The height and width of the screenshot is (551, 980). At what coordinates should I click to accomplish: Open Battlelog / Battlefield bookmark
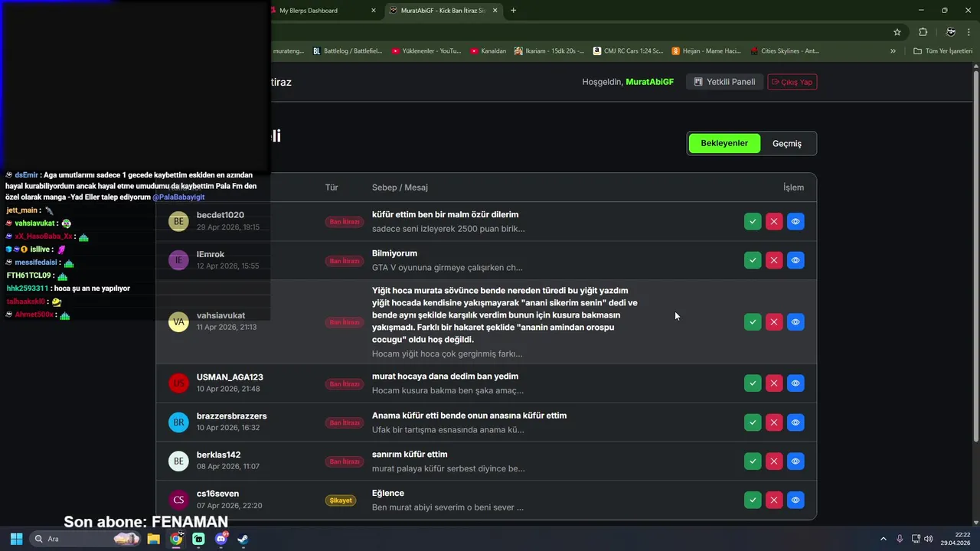[x=348, y=51]
